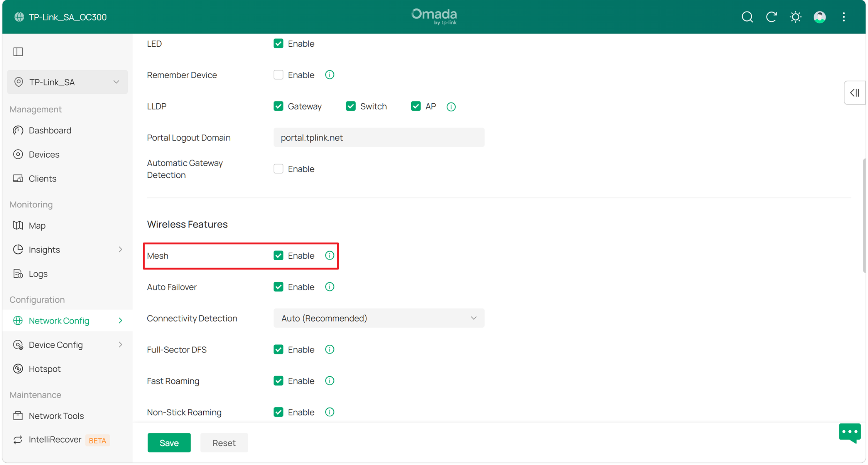The width and height of the screenshot is (868, 465).
Task: Save the site settings
Action: click(x=169, y=443)
